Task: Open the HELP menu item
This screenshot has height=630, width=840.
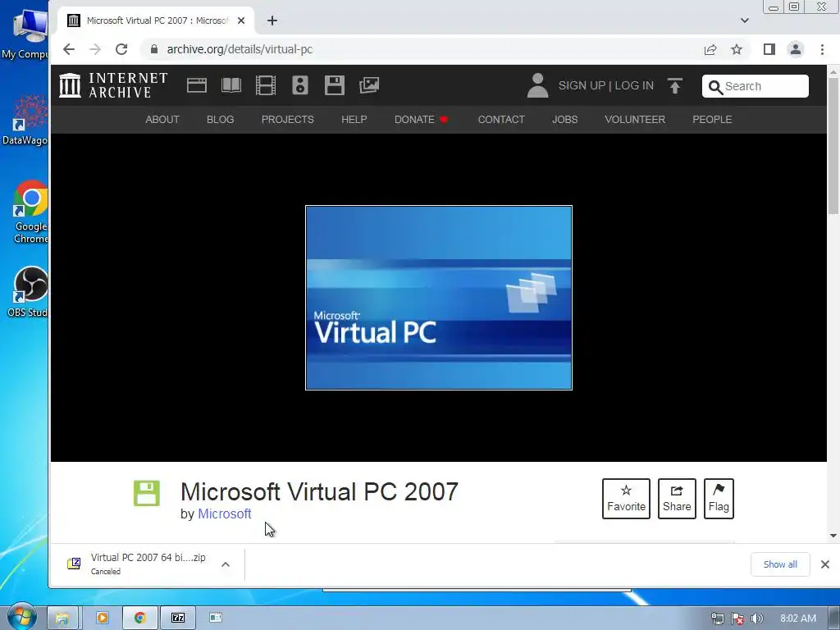Action: coord(354,120)
